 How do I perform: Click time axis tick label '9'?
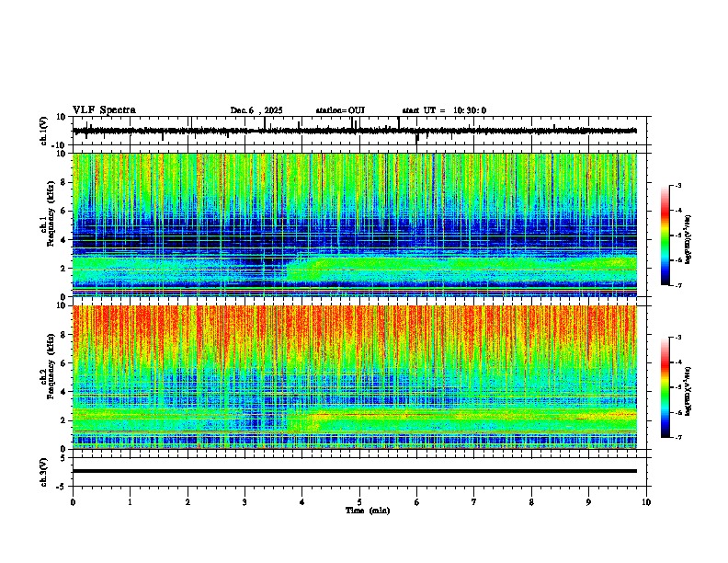tap(588, 502)
